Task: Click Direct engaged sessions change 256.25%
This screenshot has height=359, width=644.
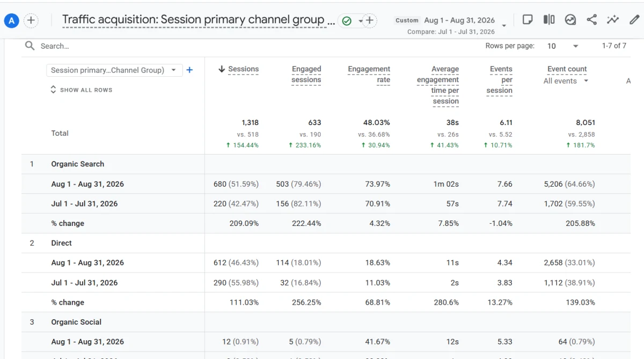Action: click(x=306, y=302)
